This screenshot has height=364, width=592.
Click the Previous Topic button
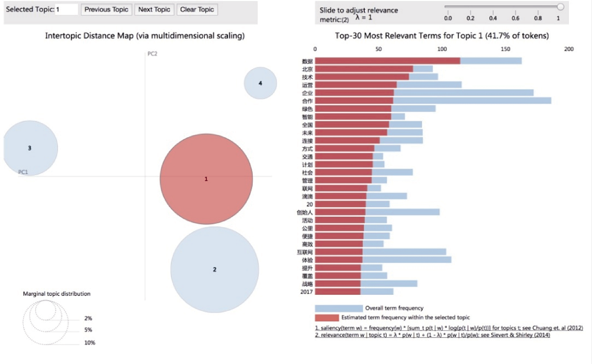(x=106, y=9)
